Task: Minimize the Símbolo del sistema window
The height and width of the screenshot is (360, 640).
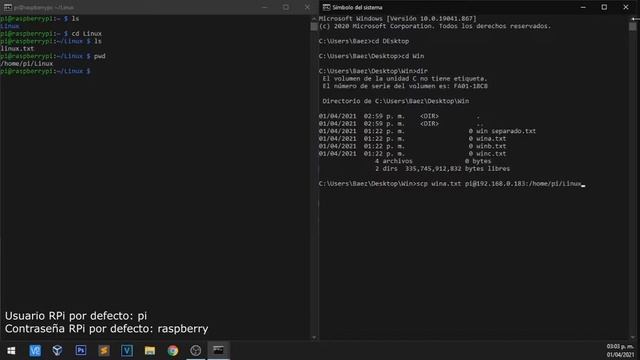Action: [x=583, y=7]
